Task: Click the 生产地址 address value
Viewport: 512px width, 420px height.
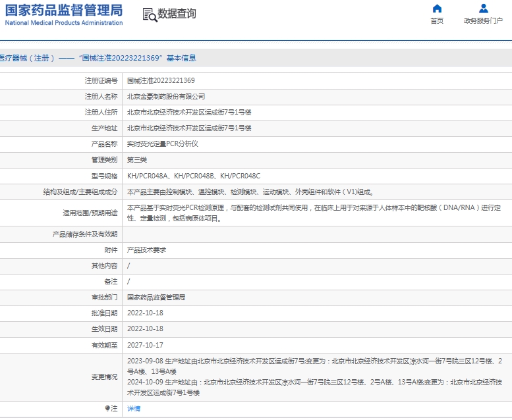Action: pos(189,128)
